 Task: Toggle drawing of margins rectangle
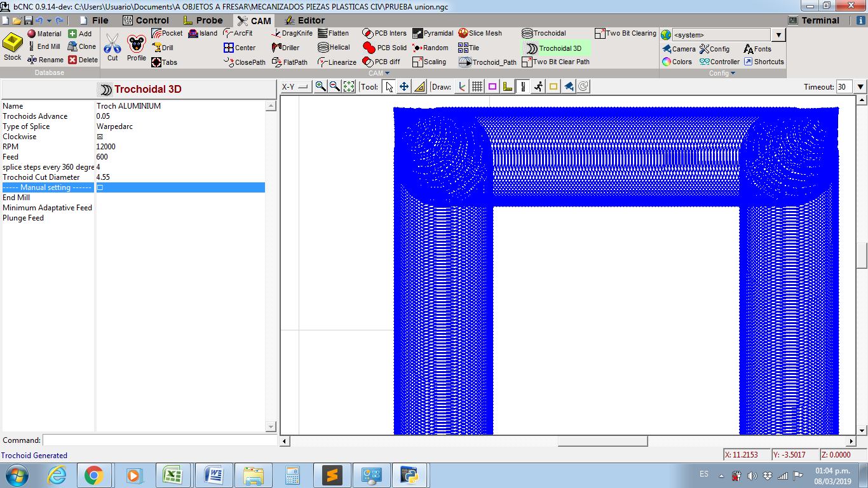point(492,86)
